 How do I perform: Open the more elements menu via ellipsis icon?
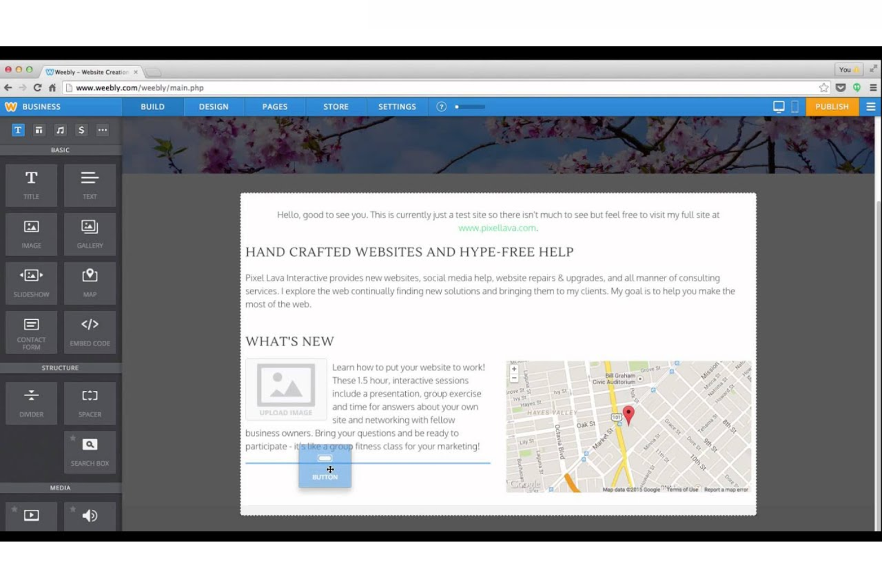[103, 130]
